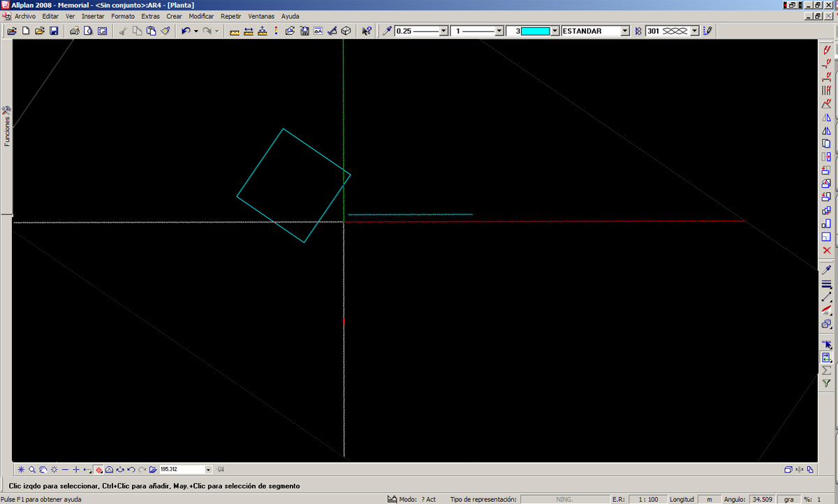This screenshot has width=838, height=504.
Task: Click the sigma sum icon
Action: (x=827, y=370)
